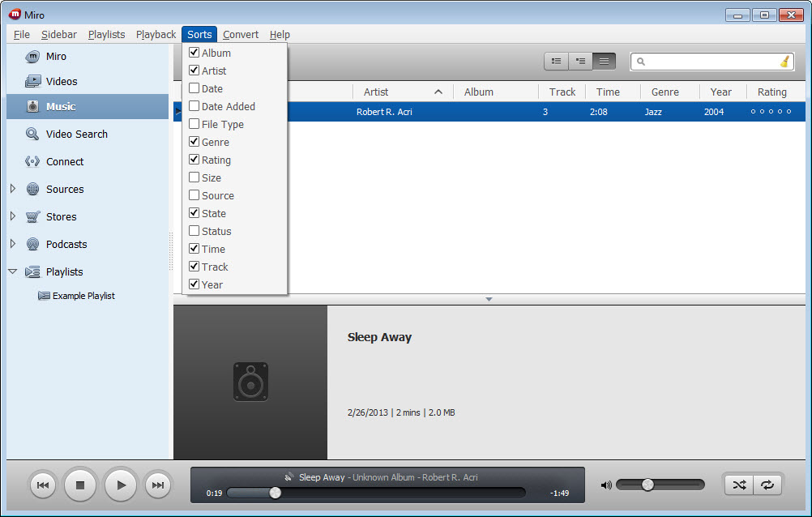Sort by Genre column header
The height and width of the screenshot is (517, 812).
[x=669, y=92]
